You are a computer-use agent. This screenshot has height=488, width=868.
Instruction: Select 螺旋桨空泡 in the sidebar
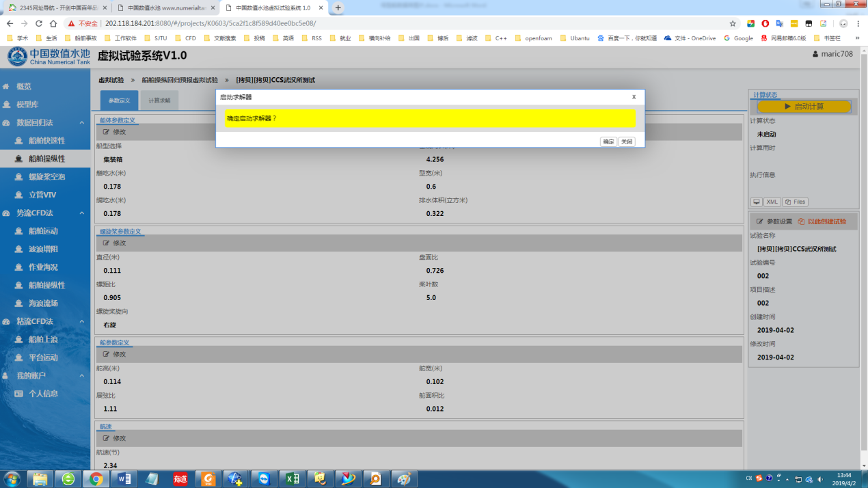click(46, 177)
